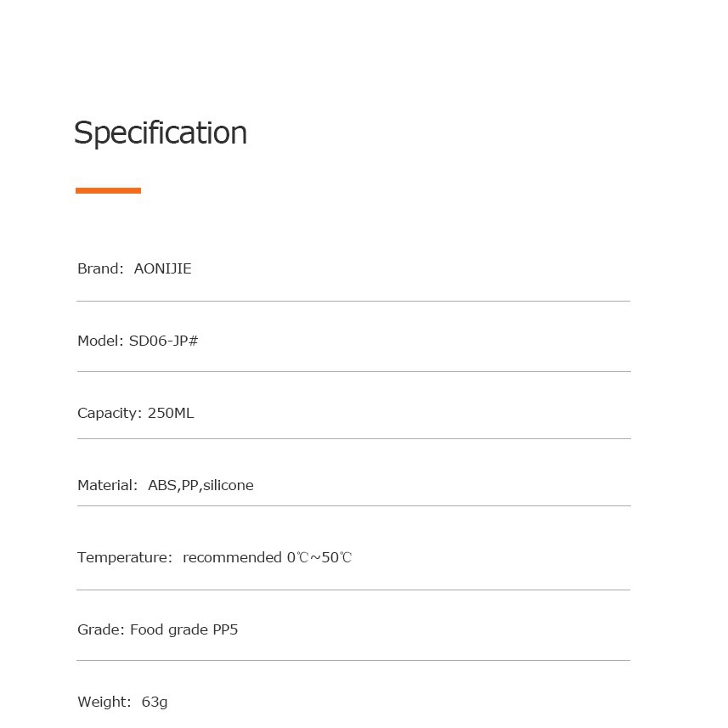Screen dimensions: 728x728
Task: Select the Brand label text
Action: click(x=100, y=268)
